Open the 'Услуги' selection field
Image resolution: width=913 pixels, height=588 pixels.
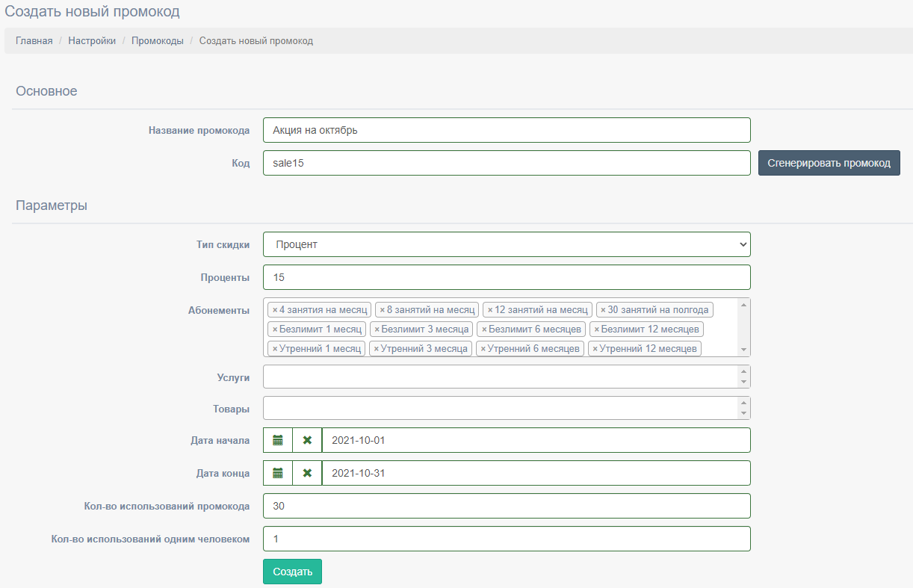tap(501, 377)
